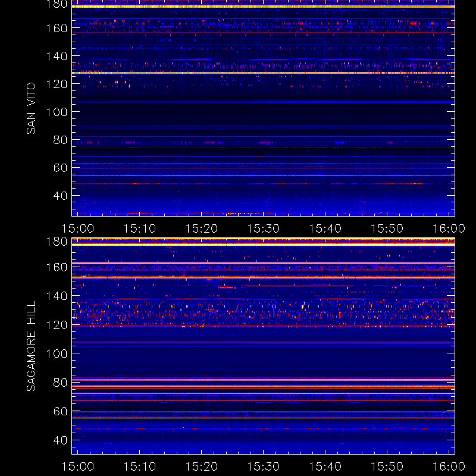Click 15:20 time label below San Vito plot
This screenshot has width=476, height=476.
click(x=202, y=228)
